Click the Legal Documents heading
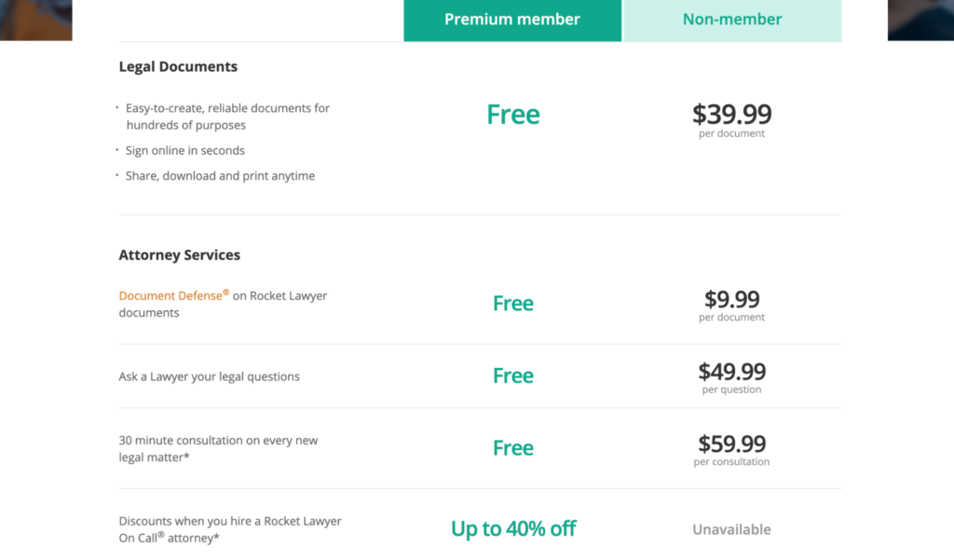Viewport: 954px width, 560px height. pyautogui.click(x=178, y=66)
